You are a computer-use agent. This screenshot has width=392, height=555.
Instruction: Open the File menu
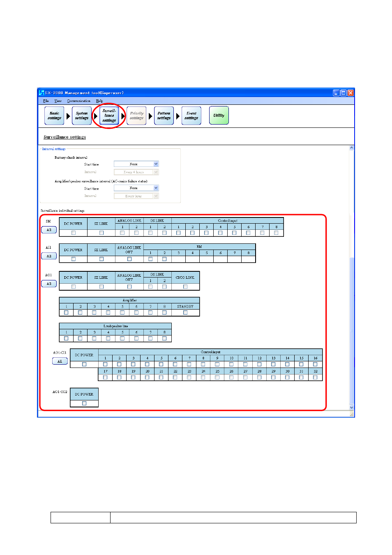[x=46, y=101]
